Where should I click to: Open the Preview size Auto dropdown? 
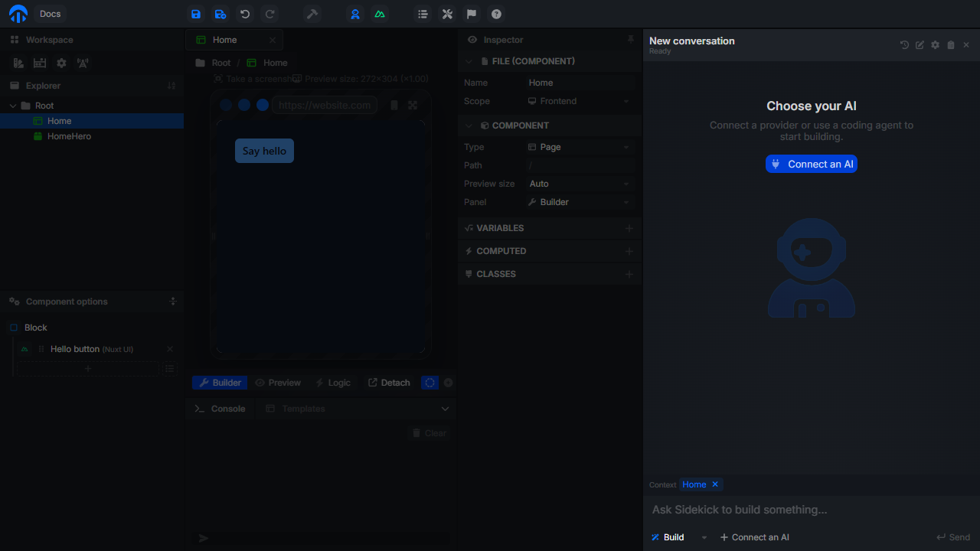(x=580, y=184)
